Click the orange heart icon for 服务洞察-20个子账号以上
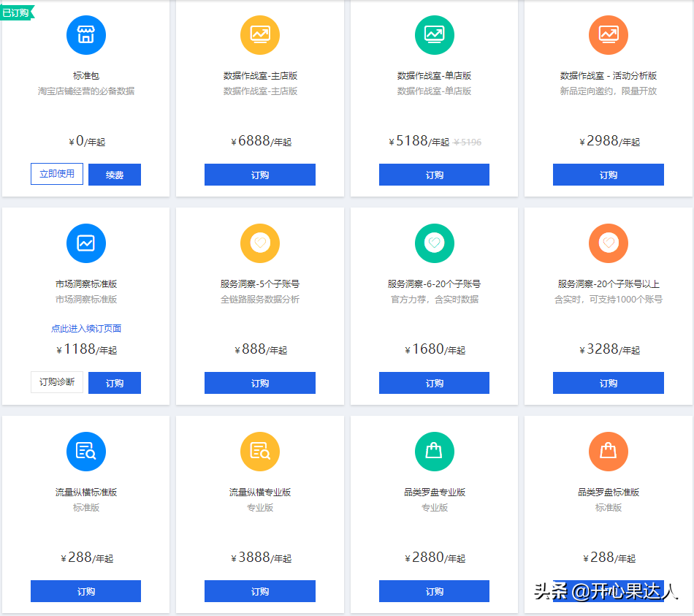The image size is (694, 616). tap(608, 243)
